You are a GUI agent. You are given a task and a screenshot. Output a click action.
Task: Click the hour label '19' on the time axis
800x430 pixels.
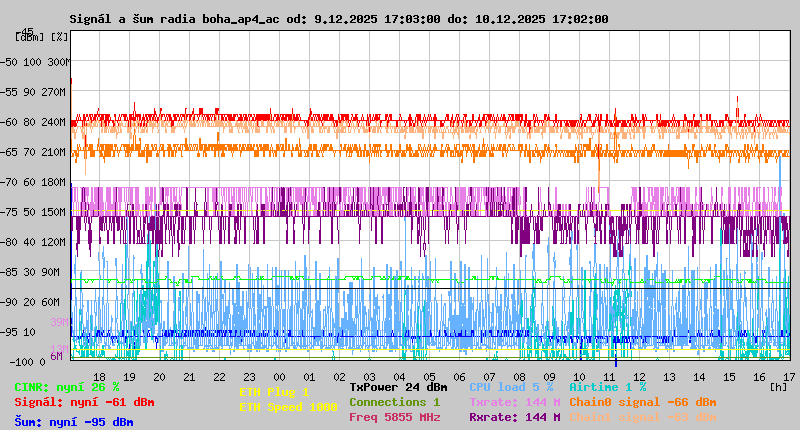pyautogui.click(x=129, y=377)
